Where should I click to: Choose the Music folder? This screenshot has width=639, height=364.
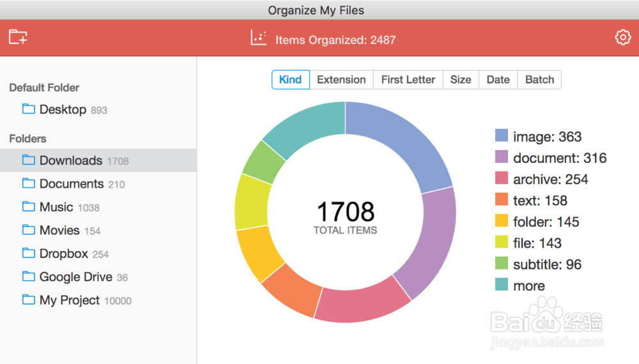(98, 207)
